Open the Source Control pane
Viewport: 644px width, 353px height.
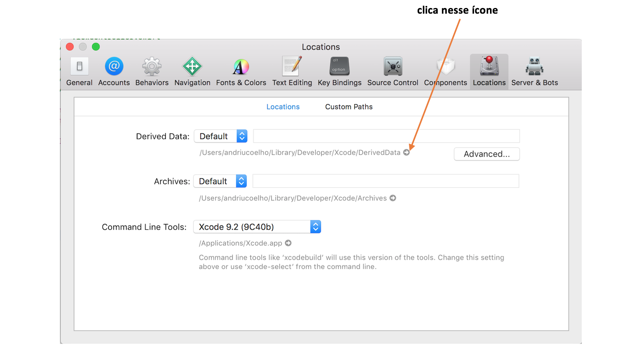[x=393, y=71]
